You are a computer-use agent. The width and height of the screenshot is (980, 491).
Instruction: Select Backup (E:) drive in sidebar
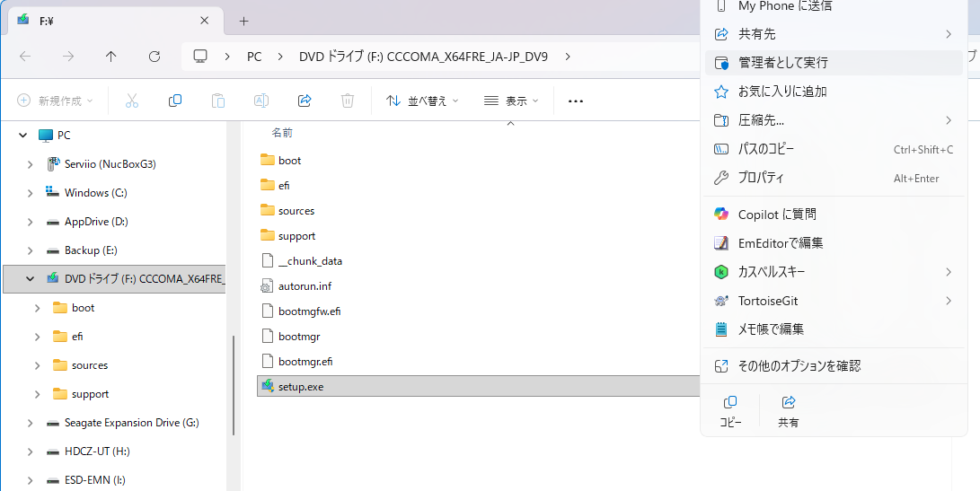click(91, 250)
